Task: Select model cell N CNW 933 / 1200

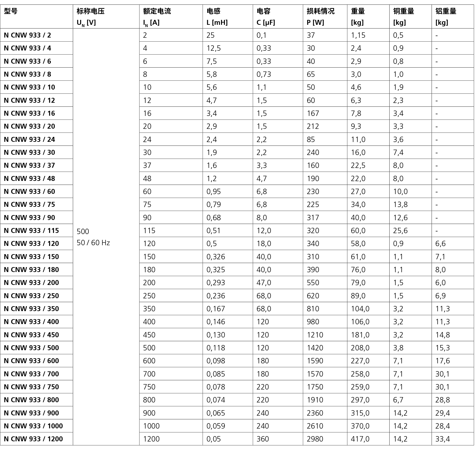Action: [36, 439]
